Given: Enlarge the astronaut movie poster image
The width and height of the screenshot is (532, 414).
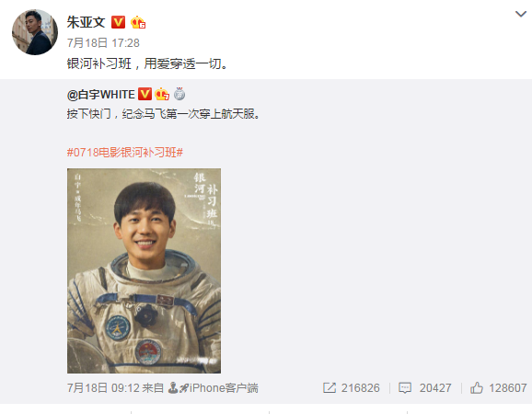Looking at the screenshot, I should [144, 270].
